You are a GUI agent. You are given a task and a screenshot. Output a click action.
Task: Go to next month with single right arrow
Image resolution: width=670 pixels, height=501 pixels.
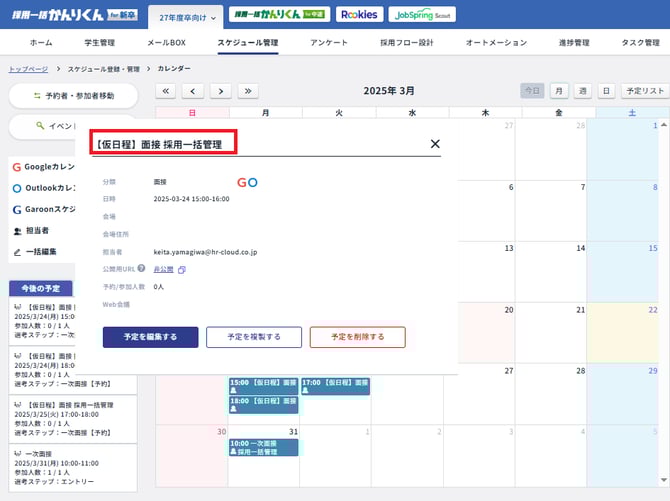[221, 91]
